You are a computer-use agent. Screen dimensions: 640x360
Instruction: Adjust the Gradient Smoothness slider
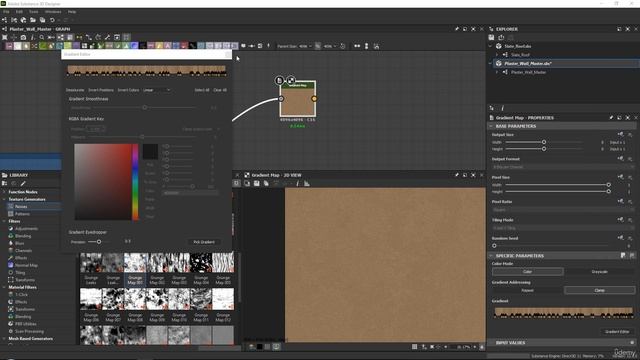pyautogui.click(x=144, y=107)
